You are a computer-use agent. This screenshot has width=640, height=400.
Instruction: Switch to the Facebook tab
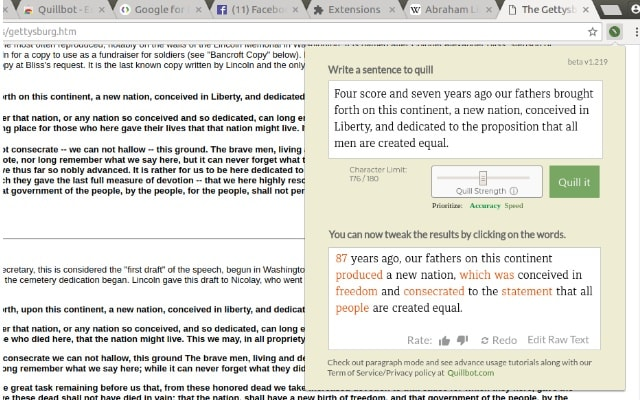257,9
